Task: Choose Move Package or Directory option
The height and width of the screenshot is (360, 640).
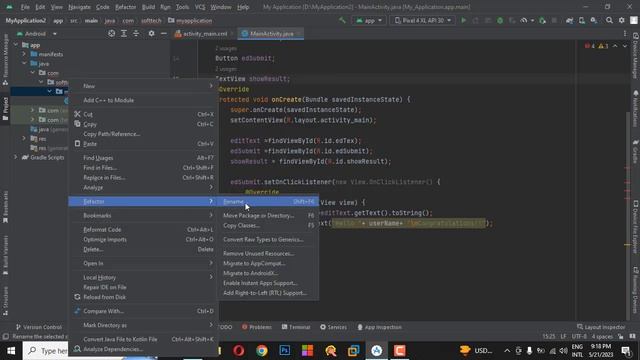Action: 268,216
